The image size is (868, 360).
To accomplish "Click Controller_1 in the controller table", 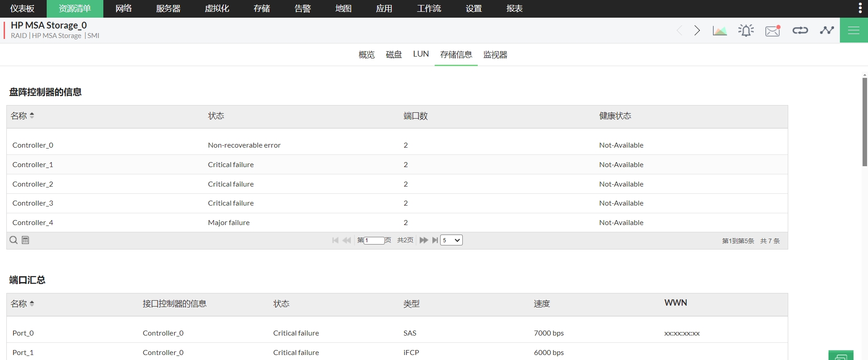I will (x=33, y=165).
